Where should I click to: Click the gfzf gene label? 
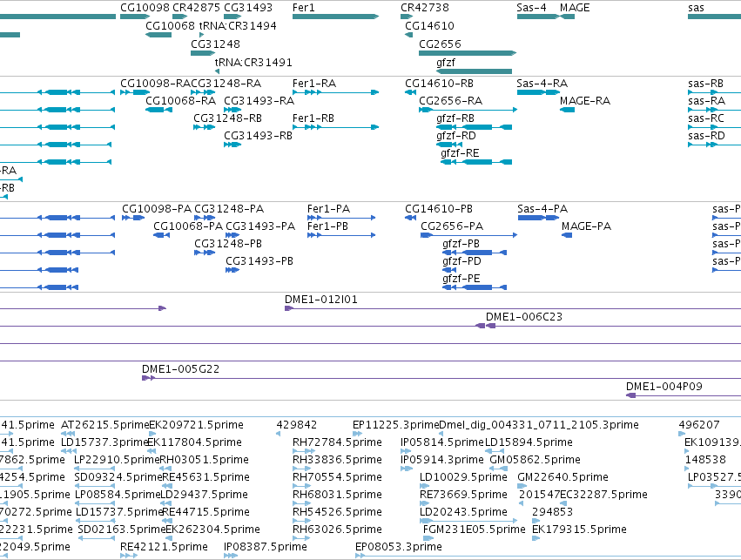click(446, 63)
